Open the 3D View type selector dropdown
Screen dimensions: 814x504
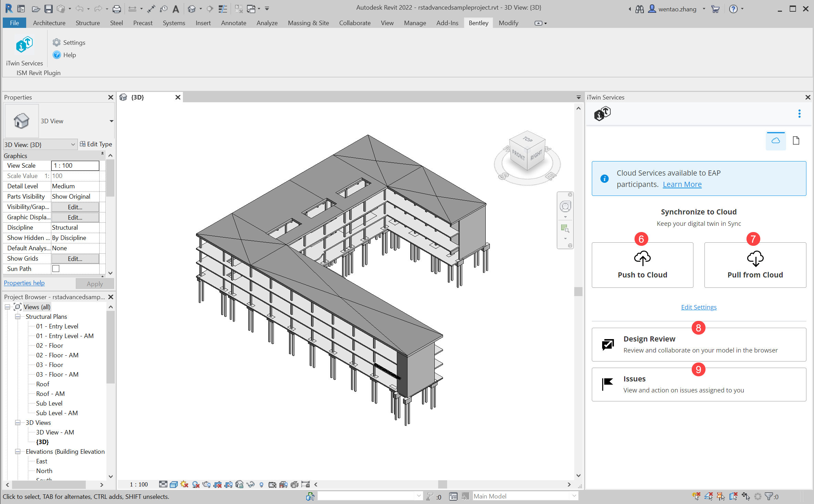(111, 121)
